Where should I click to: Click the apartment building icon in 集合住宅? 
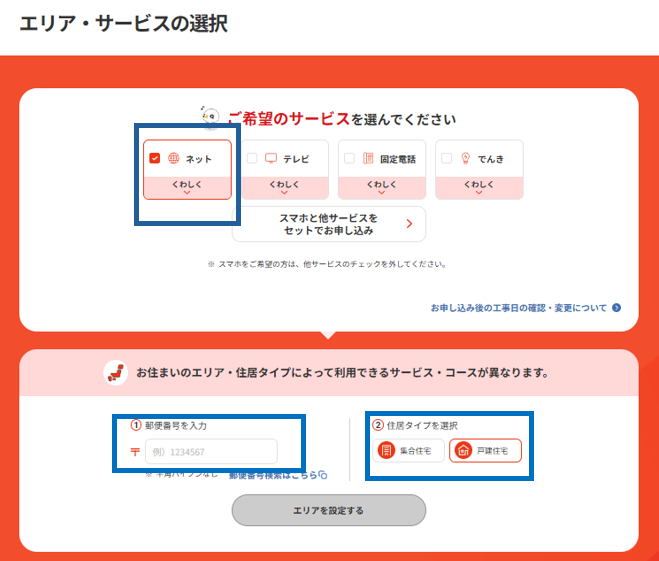tap(386, 451)
